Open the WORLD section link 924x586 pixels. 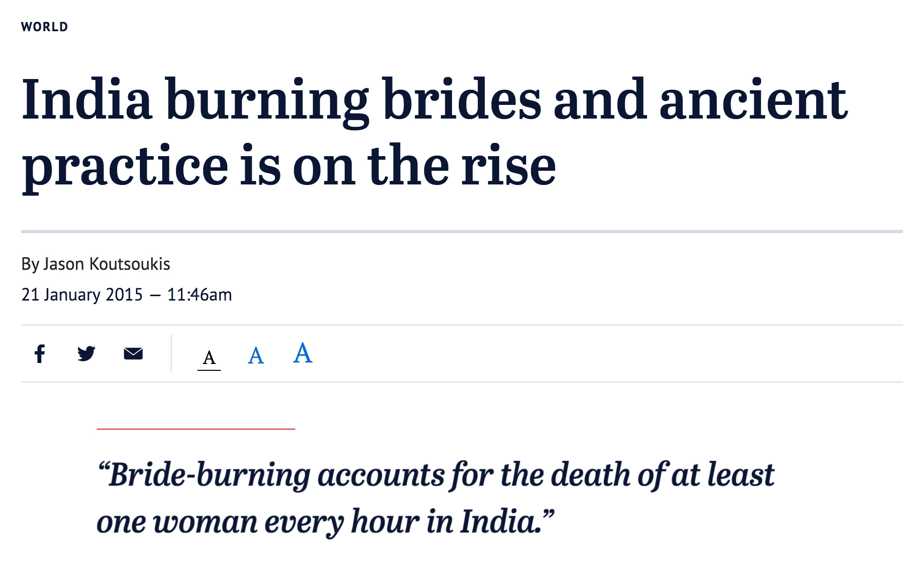click(x=44, y=27)
